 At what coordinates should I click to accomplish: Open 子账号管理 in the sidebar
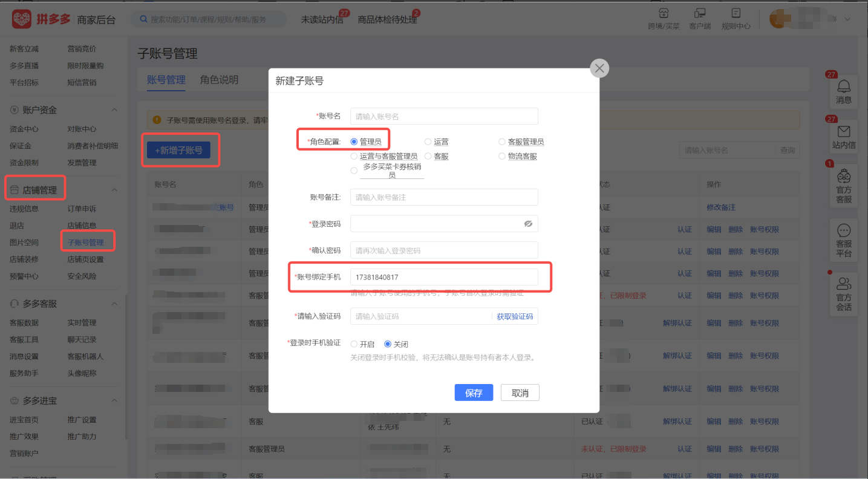point(85,243)
